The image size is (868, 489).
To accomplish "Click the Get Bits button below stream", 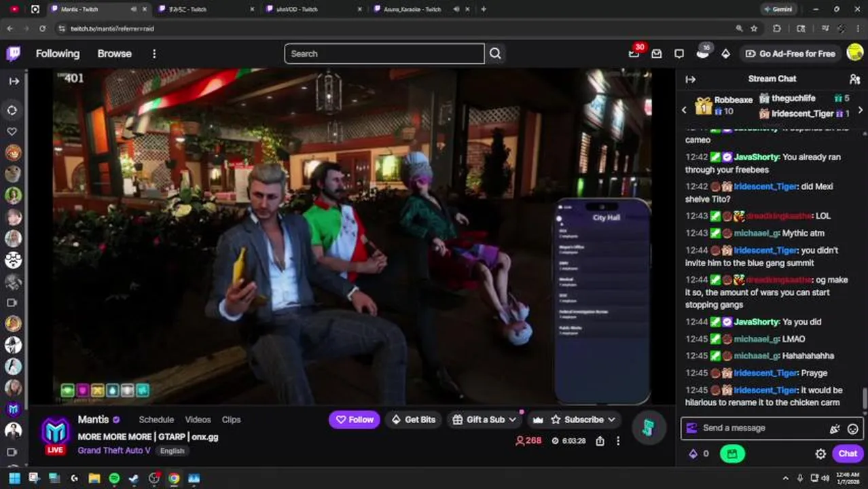I will click(x=413, y=420).
